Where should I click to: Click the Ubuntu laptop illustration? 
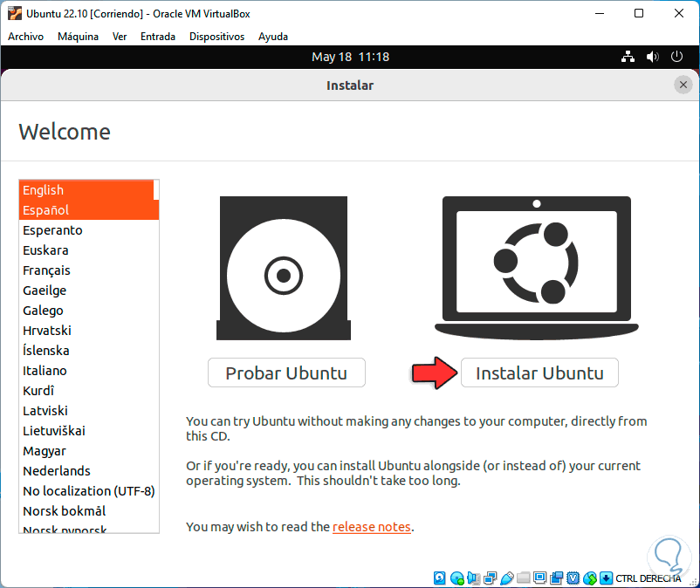[537, 268]
